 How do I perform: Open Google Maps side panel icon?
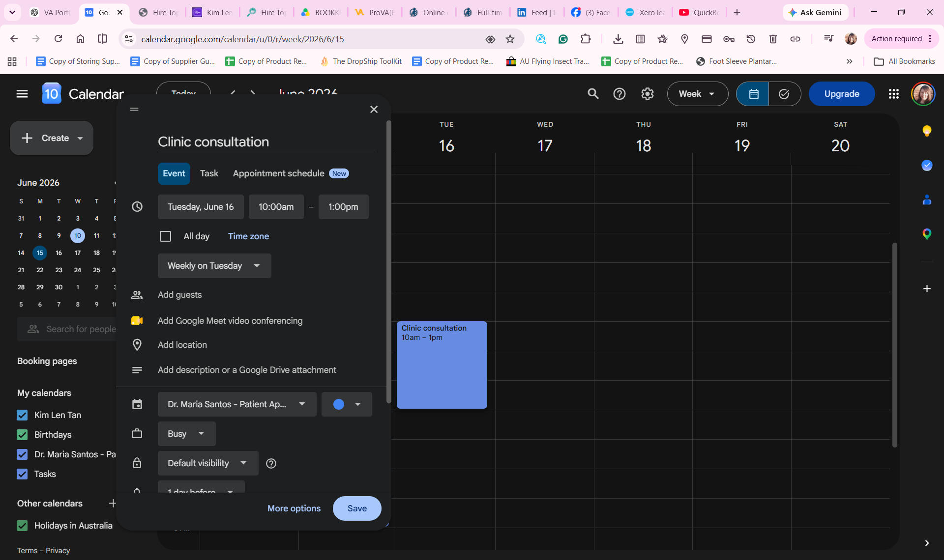tap(927, 234)
